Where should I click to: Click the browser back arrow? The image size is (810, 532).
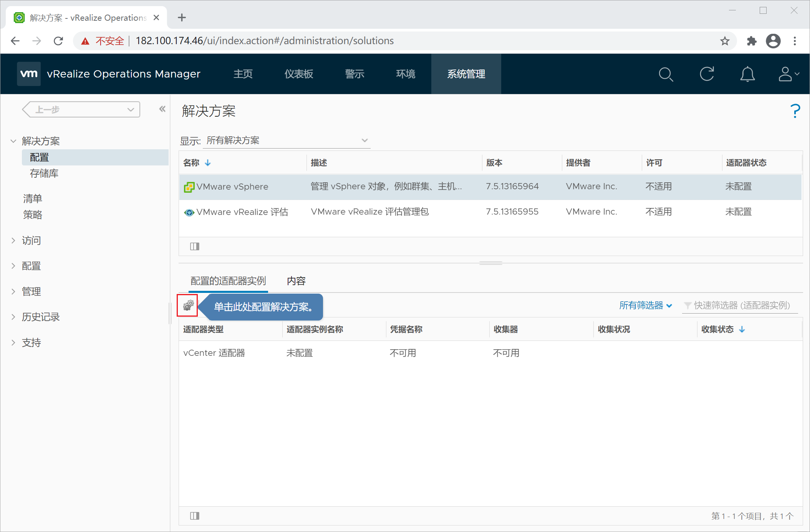pos(15,41)
